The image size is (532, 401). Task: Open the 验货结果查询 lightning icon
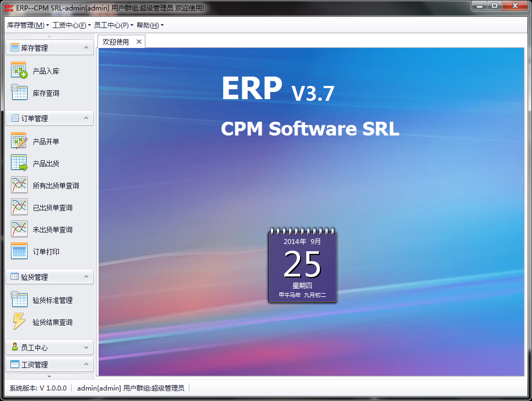coord(19,322)
